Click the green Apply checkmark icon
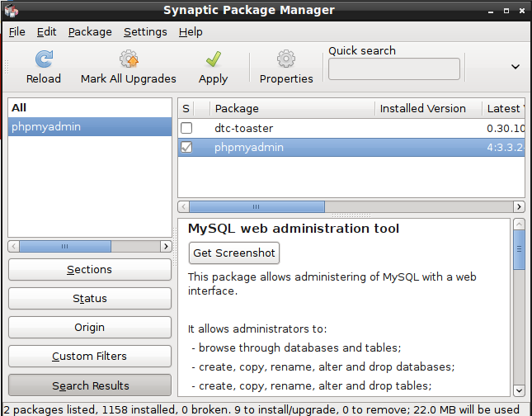The width and height of the screenshot is (532, 416). 214,59
